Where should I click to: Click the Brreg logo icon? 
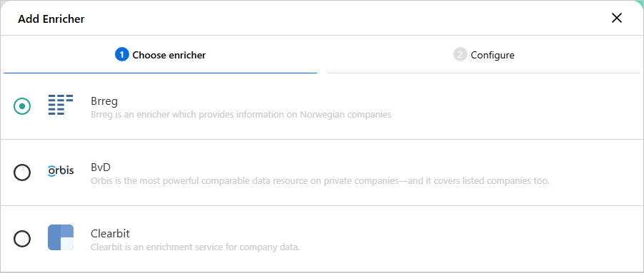click(x=61, y=105)
